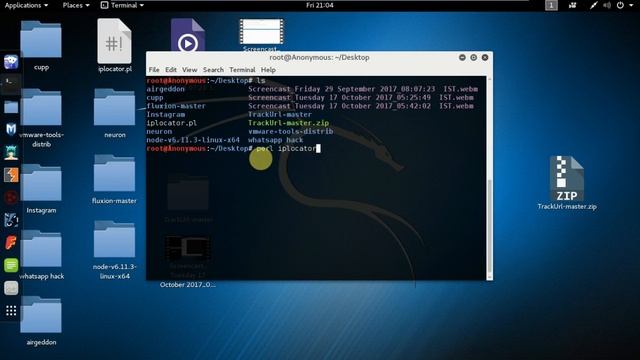Click iplocator.pl in terminal listing

point(171,123)
